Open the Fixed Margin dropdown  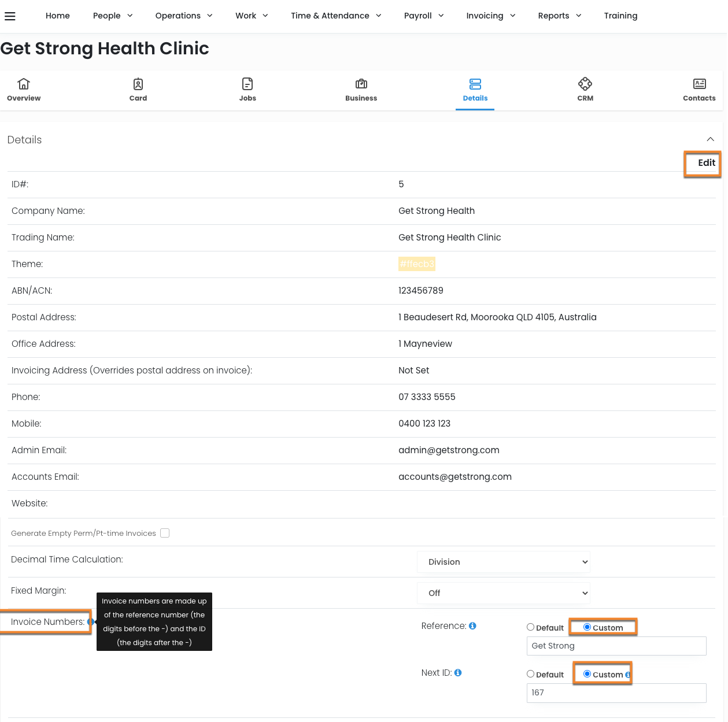tap(504, 593)
